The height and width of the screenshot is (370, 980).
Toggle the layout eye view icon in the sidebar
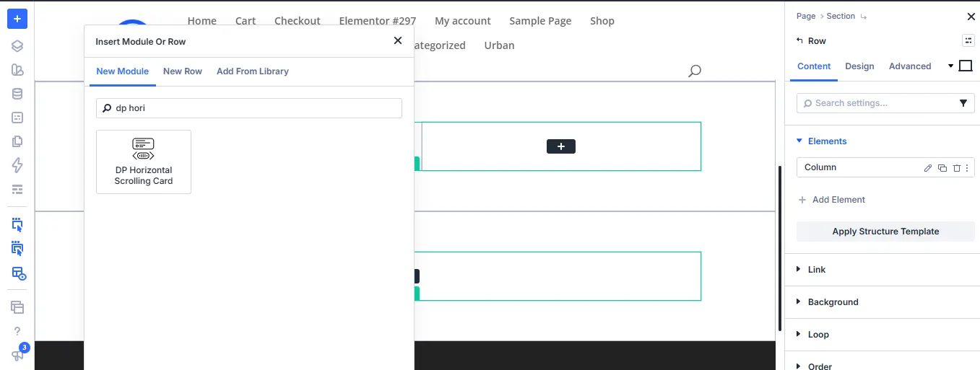tap(18, 273)
